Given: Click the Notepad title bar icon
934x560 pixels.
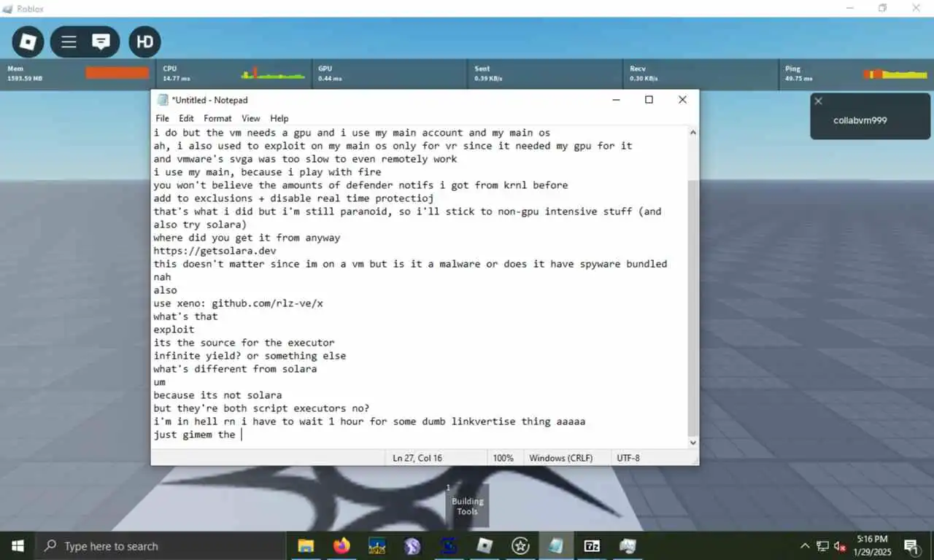Looking at the screenshot, I should [x=162, y=100].
